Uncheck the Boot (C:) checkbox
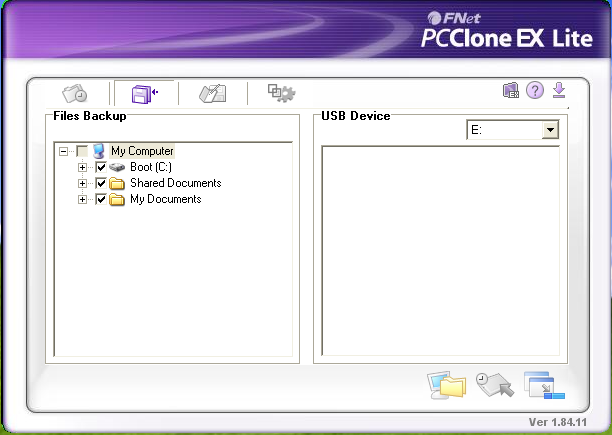The height and width of the screenshot is (435, 612). coord(101,167)
